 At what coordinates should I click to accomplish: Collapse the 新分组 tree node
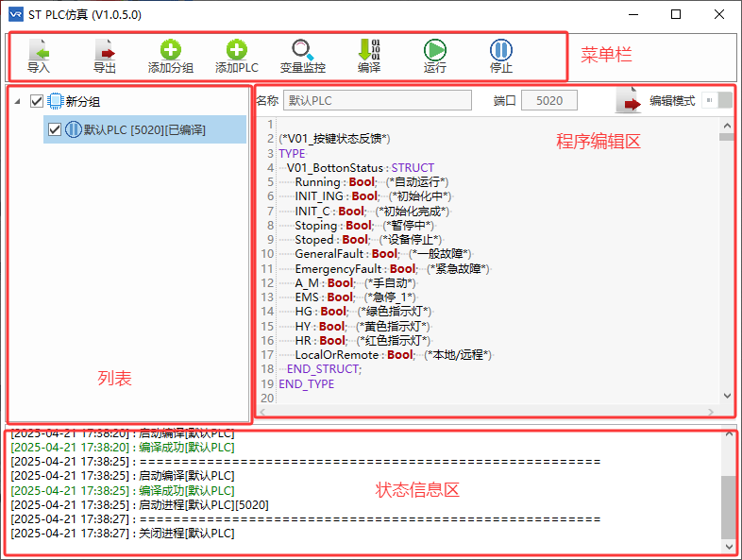[18, 101]
